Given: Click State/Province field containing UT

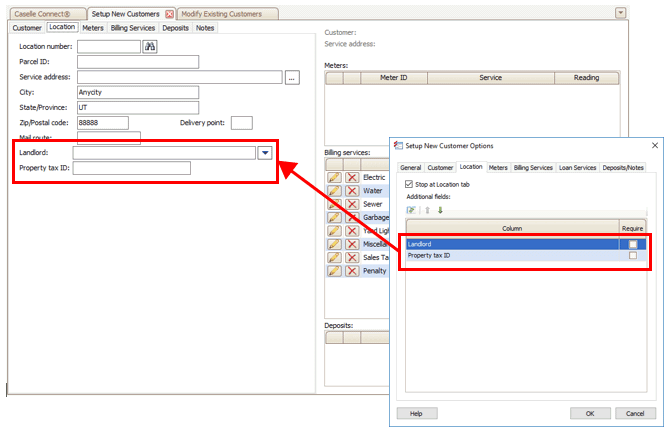Looking at the screenshot, I should [138, 108].
